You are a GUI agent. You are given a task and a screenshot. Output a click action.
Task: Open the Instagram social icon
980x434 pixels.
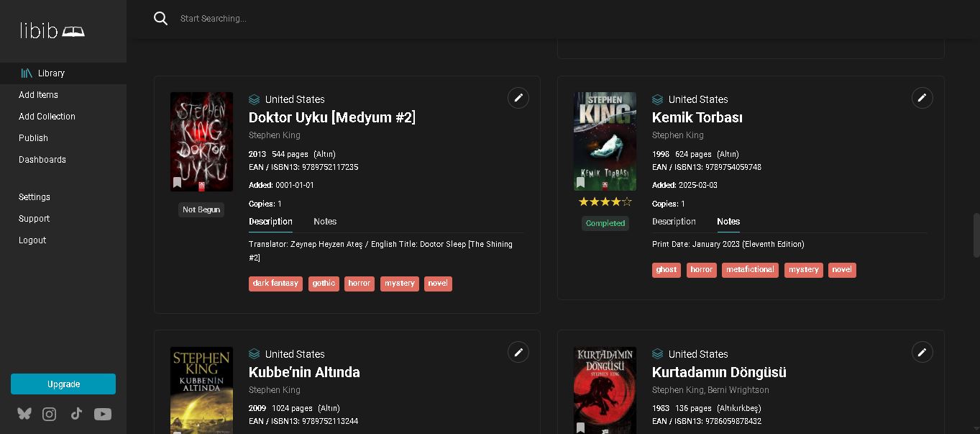[50, 414]
